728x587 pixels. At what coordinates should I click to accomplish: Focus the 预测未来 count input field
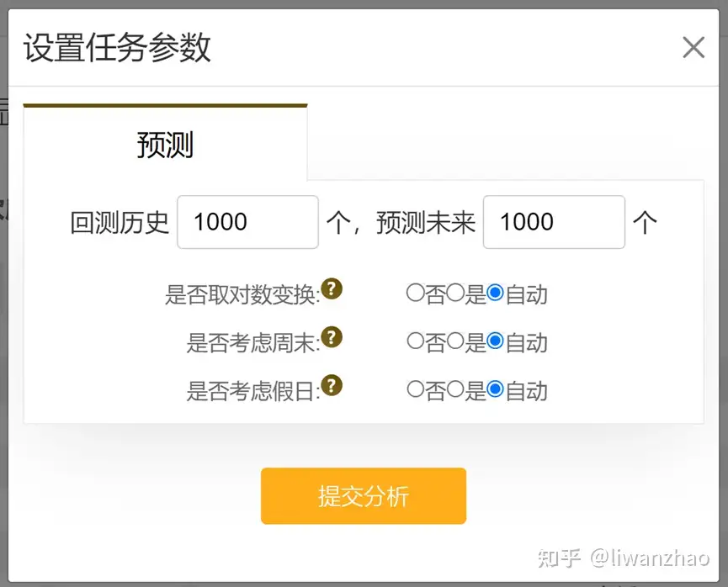(554, 222)
